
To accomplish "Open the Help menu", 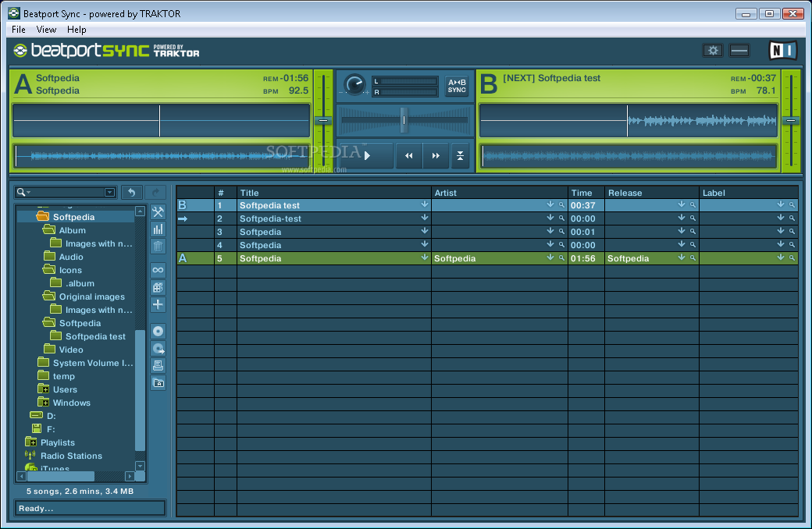I will 77,30.
